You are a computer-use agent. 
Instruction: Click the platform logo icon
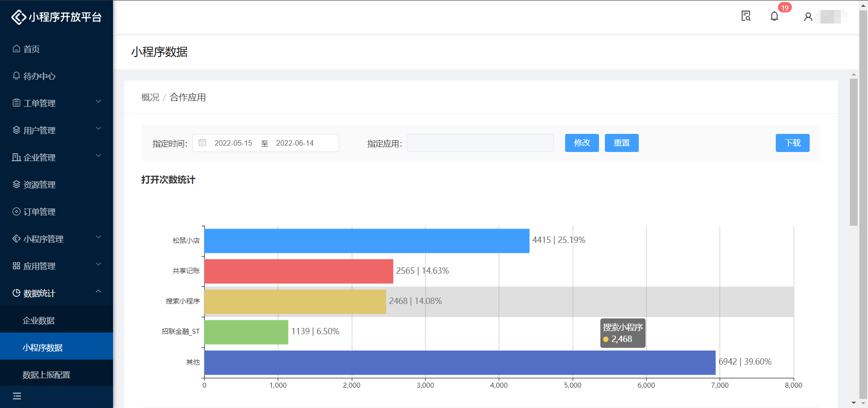(19, 17)
